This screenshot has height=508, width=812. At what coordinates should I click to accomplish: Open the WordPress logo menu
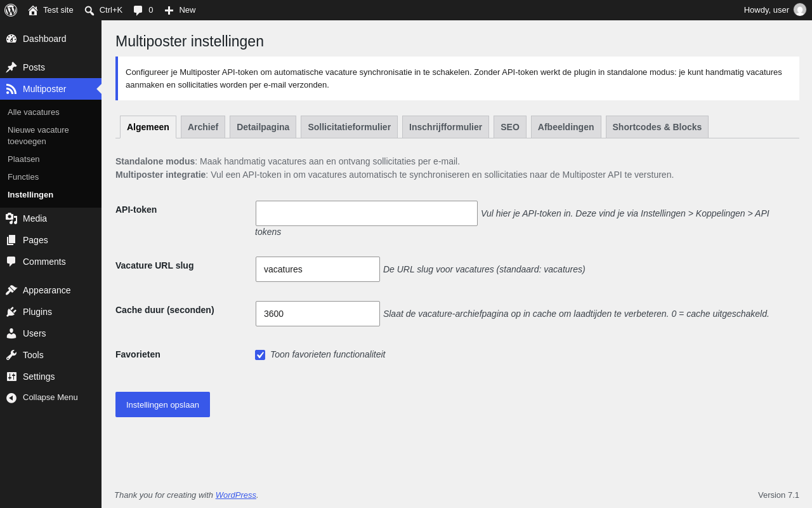pos(11,10)
